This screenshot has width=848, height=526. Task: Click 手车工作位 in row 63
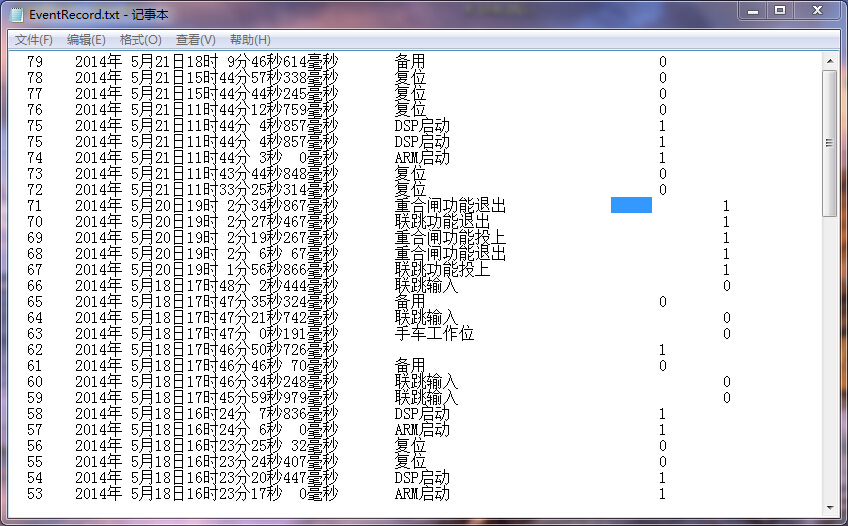coord(434,334)
